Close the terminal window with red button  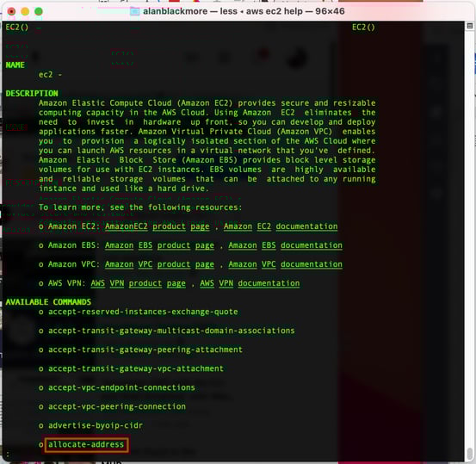point(11,11)
